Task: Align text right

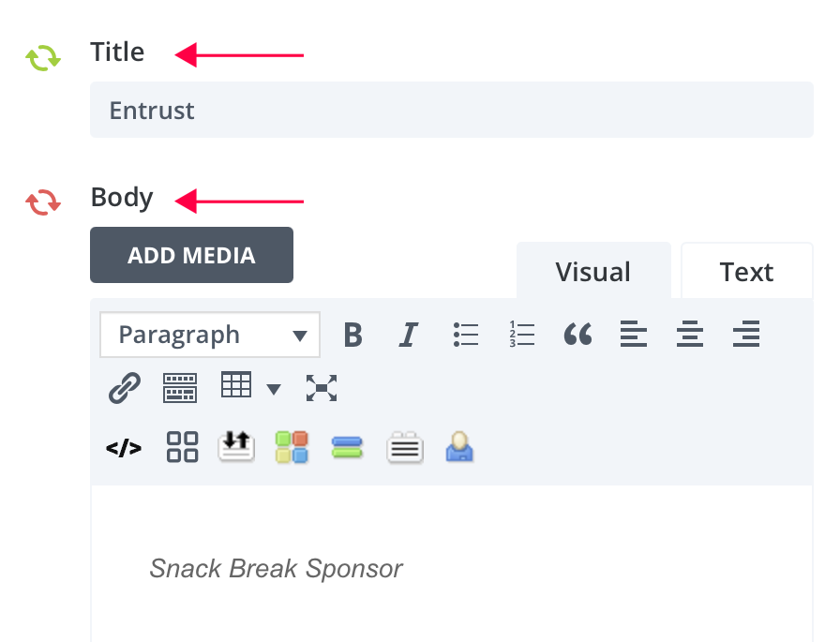Action: [746, 335]
